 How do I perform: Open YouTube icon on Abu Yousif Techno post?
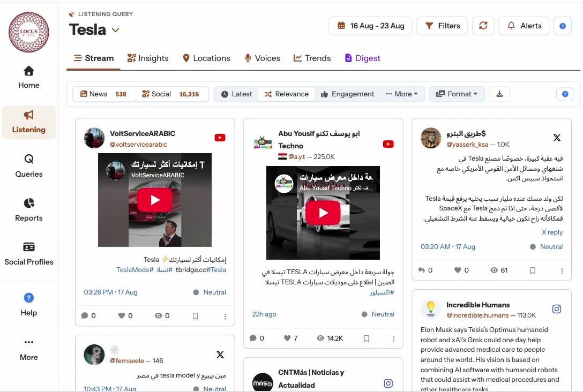coord(388,144)
